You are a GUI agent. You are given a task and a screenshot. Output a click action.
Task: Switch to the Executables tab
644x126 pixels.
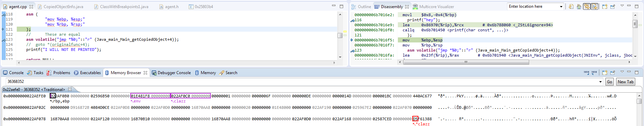click(x=87, y=73)
